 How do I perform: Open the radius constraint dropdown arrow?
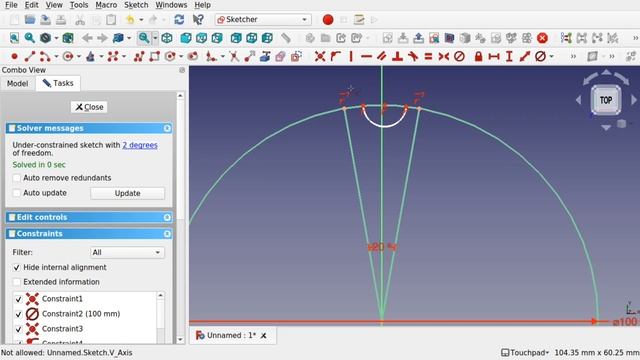(551, 57)
